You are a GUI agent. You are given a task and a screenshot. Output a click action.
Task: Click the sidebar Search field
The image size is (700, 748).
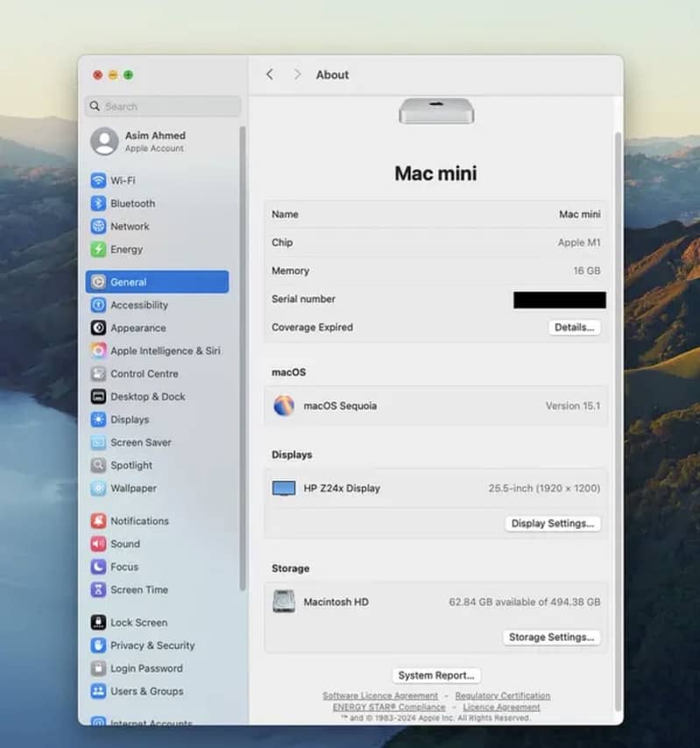tap(163, 106)
